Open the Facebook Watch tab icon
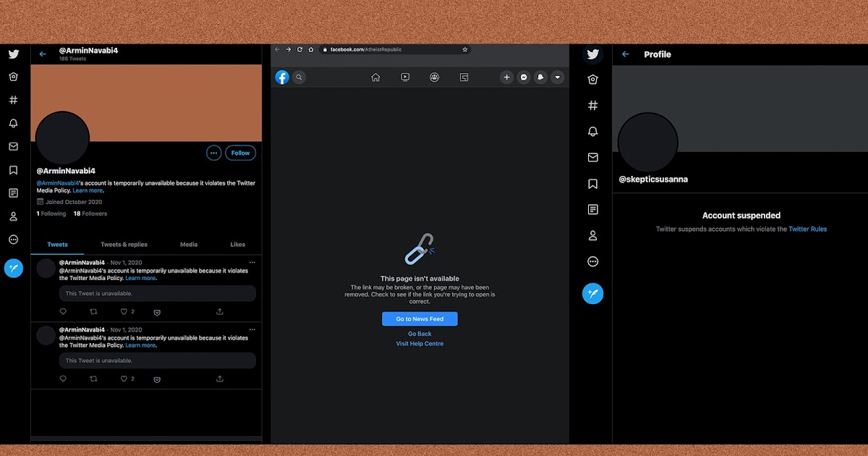 tap(405, 77)
